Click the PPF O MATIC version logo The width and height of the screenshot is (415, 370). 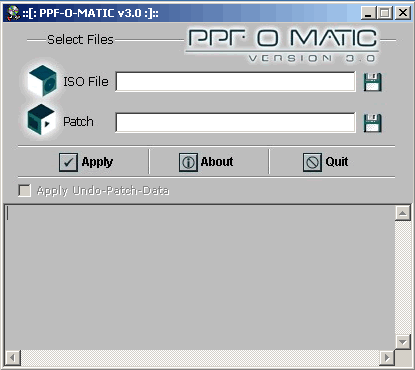click(283, 45)
